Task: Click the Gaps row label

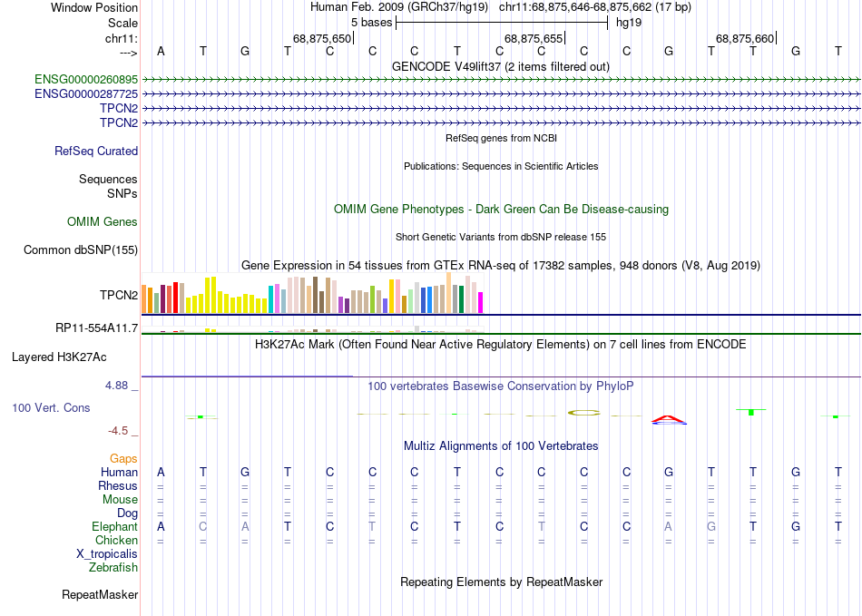Action: (123, 458)
